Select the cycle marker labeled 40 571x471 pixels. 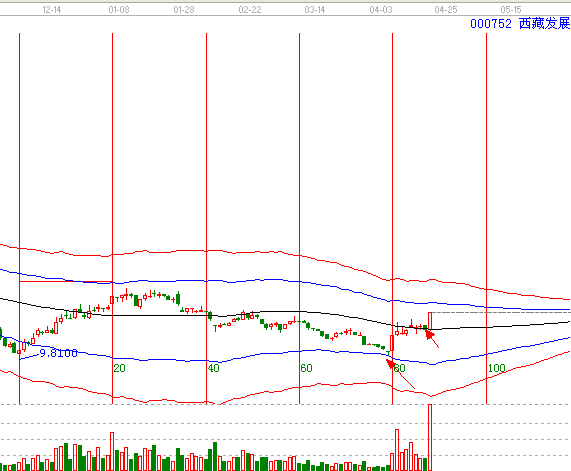click(x=214, y=368)
